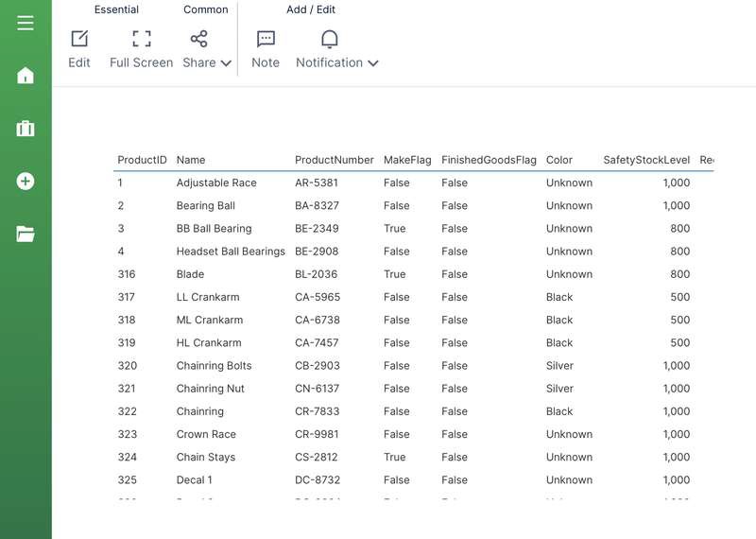
Task: Click Black color in LL Crankarm row
Action: click(559, 297)
